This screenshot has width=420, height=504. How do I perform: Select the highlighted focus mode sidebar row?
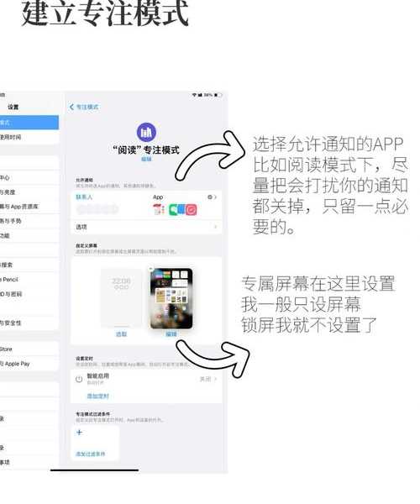coord(29,123)
